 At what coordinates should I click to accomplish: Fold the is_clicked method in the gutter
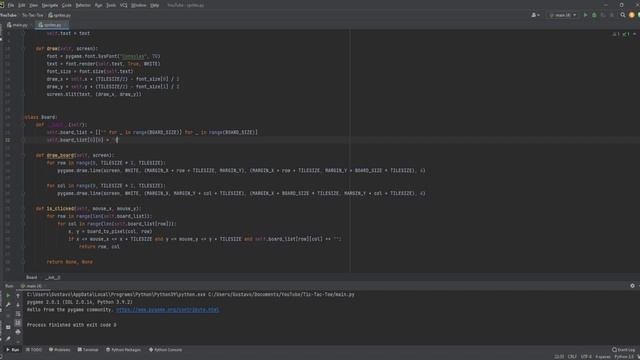coord(23,209)
